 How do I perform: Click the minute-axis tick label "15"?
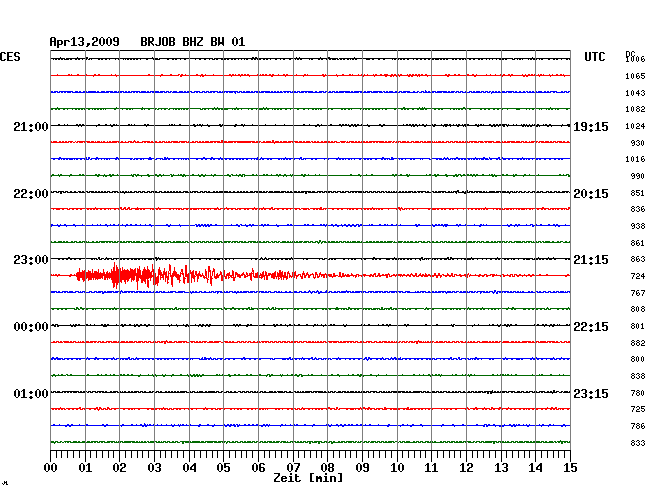tap(570, 468)
